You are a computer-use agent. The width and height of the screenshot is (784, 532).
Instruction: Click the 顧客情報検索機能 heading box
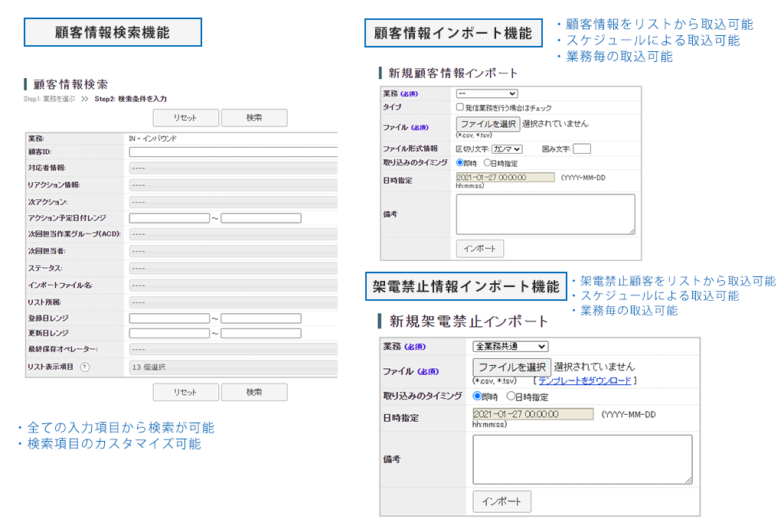[113, 32]
